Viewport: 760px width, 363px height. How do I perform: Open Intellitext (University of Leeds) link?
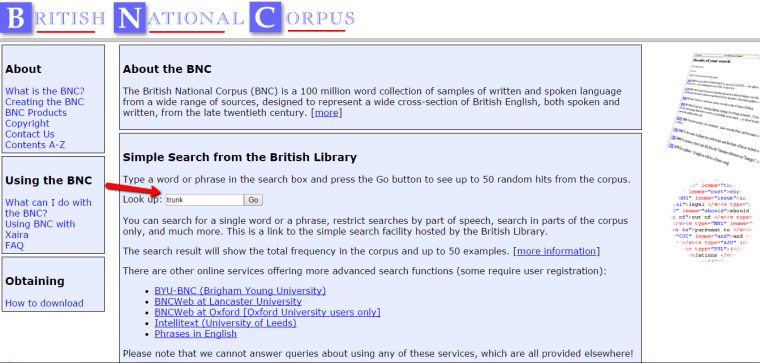pyautogui.click(x=225, y=323)
